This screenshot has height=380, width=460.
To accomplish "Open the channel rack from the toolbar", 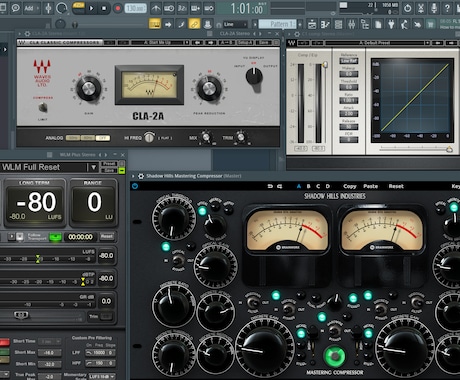I will point(338,24).
